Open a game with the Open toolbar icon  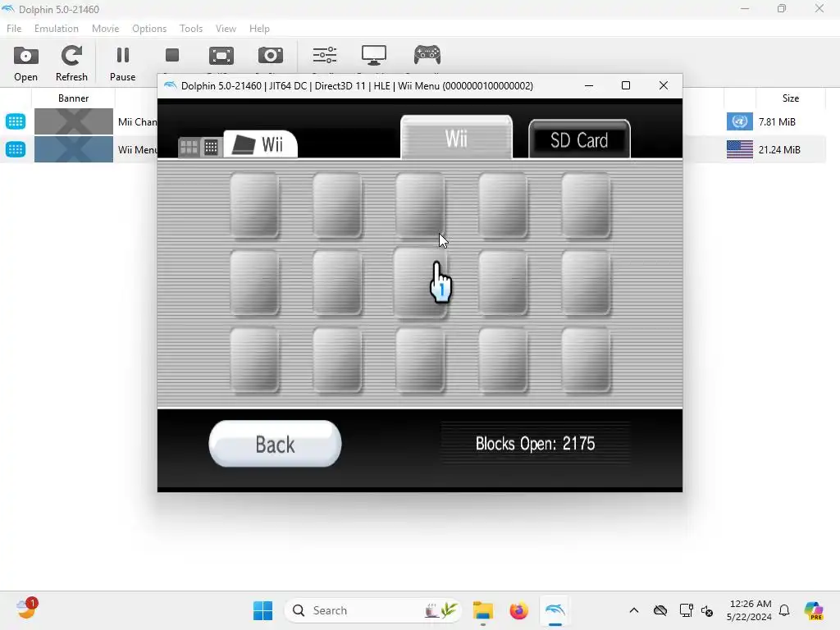(25, 64)
